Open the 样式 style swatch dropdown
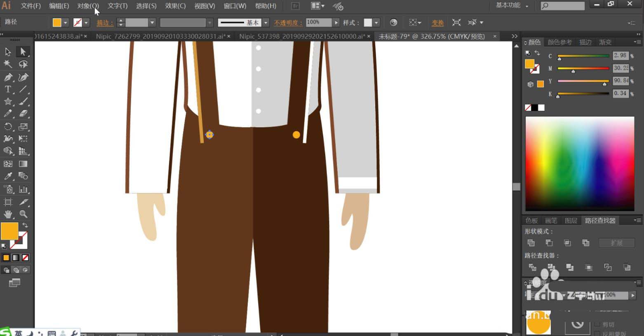This screenshot has height=336, width=644. coord(376,23)
